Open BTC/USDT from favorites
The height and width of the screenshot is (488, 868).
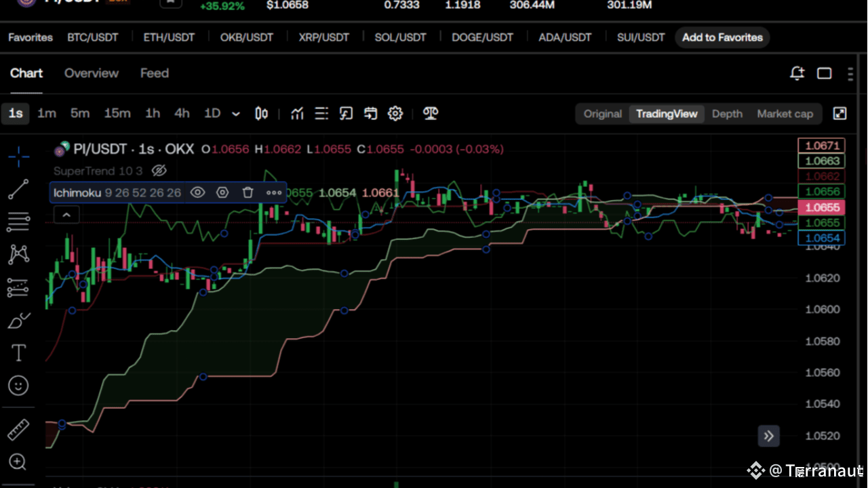93,37
